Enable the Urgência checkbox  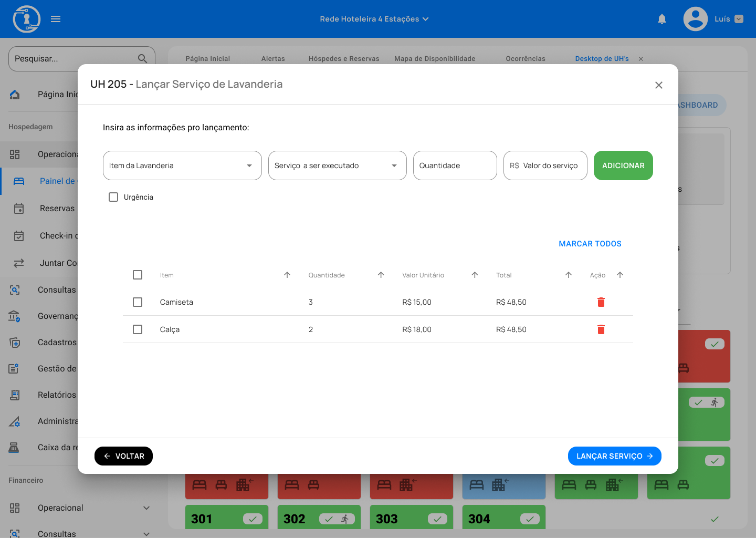tap(113, 197)
